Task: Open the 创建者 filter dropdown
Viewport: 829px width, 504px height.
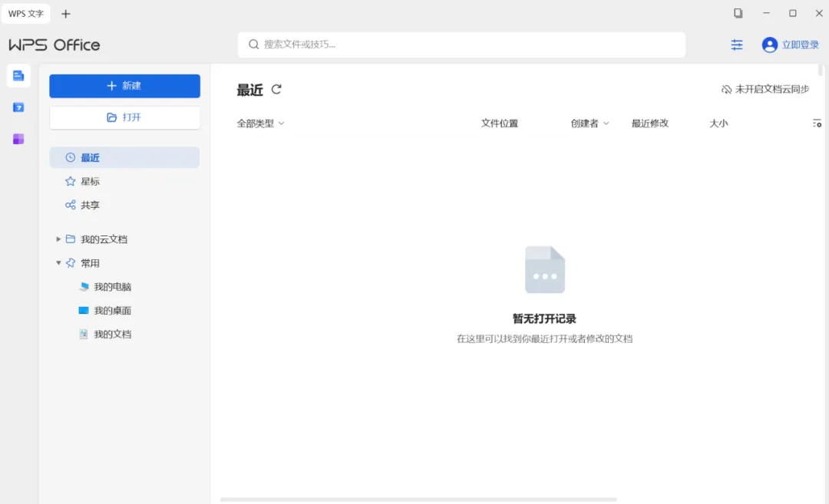Action: pos(590,123)
